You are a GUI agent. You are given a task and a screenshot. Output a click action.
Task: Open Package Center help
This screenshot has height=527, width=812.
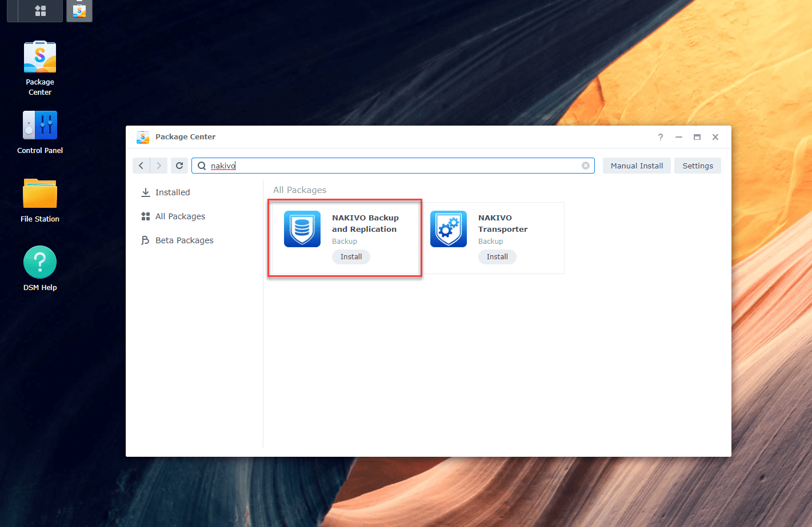660,137
